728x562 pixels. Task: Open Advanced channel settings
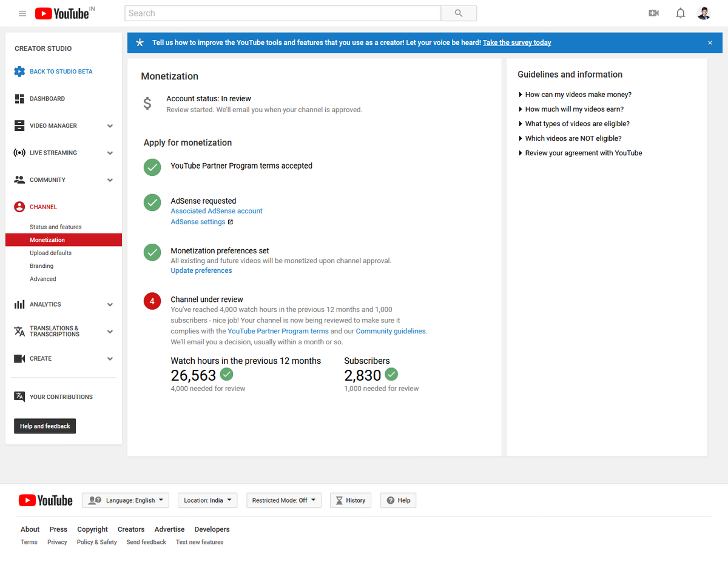[x=43, y=279]
